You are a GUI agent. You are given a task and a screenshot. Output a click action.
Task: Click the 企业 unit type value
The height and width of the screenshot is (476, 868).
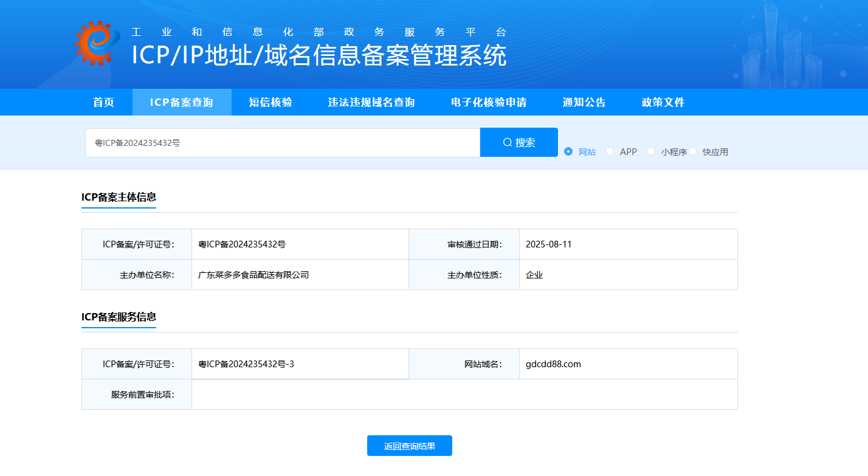(534, 275)
